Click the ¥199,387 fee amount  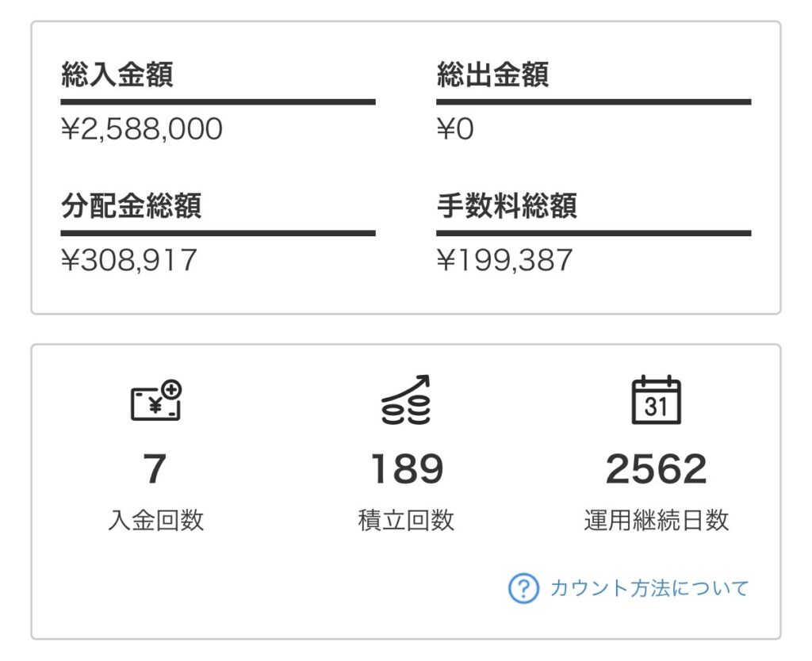tap(504, 259)
